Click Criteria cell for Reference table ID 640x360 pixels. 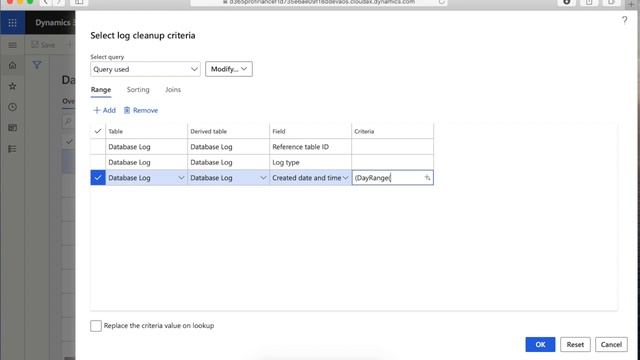pyautogui.click(x=392, y=147)
